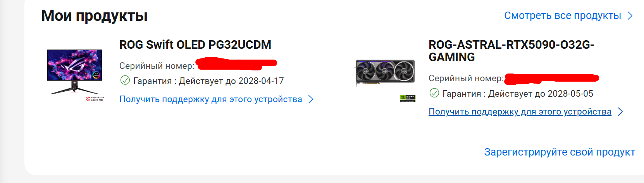Viewport: 644px width, 183px height.
Task: Click the NVIDIA GeForce RTX badge icon
Action: 408,98
